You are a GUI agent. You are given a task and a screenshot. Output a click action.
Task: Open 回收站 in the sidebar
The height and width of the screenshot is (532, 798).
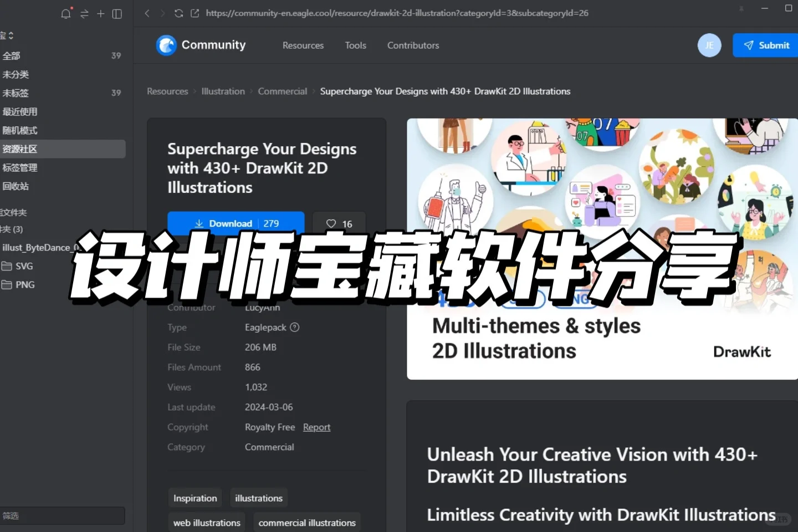[x=62, y=186]
